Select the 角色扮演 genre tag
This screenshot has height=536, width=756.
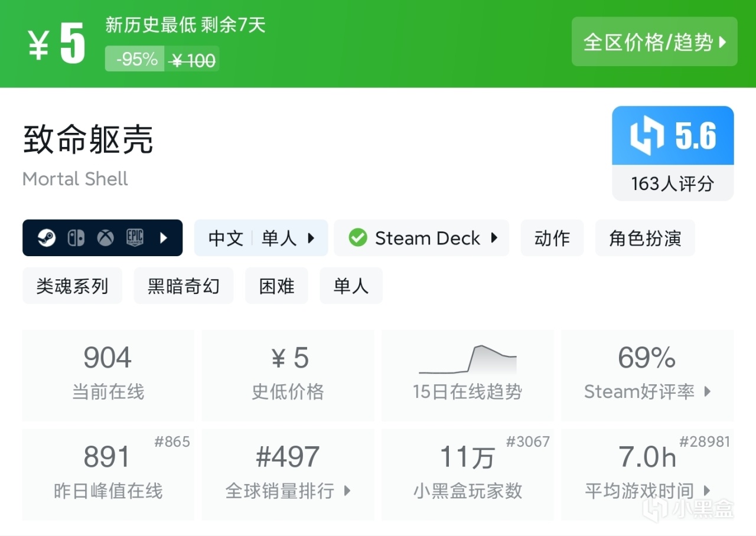click(x=644, y=238)
